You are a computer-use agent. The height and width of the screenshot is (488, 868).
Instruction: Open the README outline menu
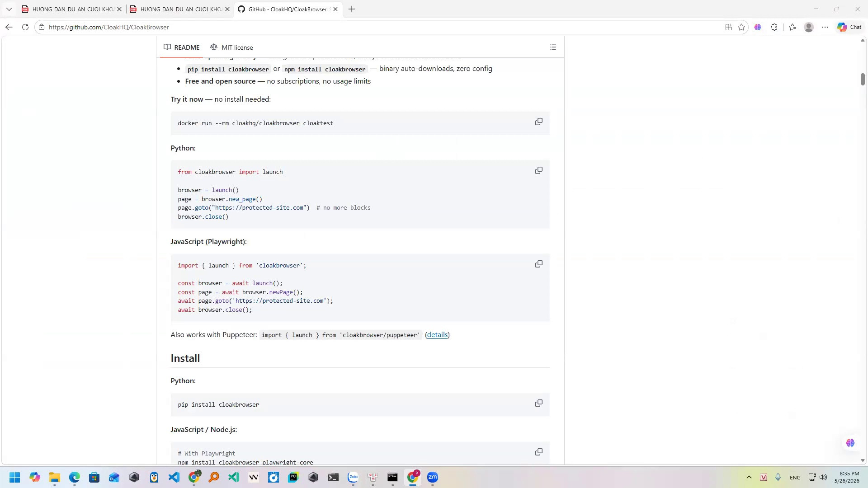[x=553, y=47]
